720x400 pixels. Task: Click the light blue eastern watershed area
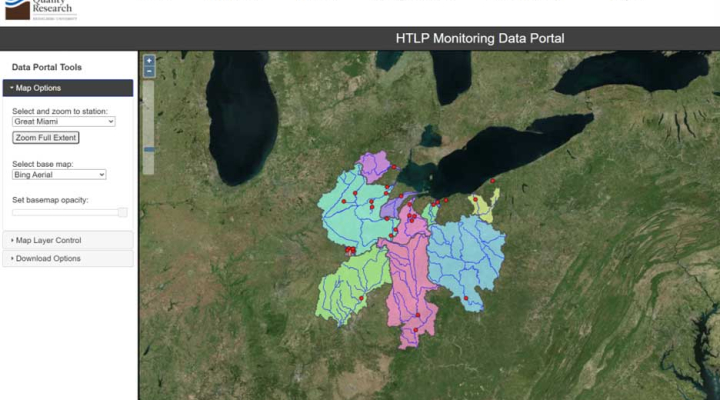point(465,255)
